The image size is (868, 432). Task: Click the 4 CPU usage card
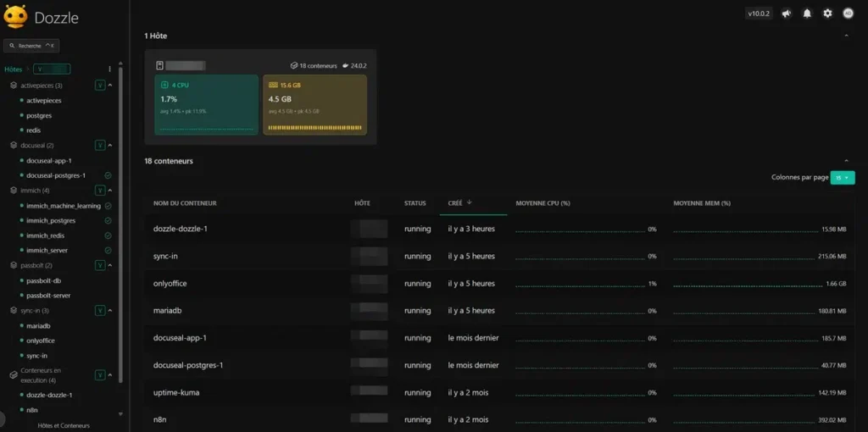(x=206, y=105)
